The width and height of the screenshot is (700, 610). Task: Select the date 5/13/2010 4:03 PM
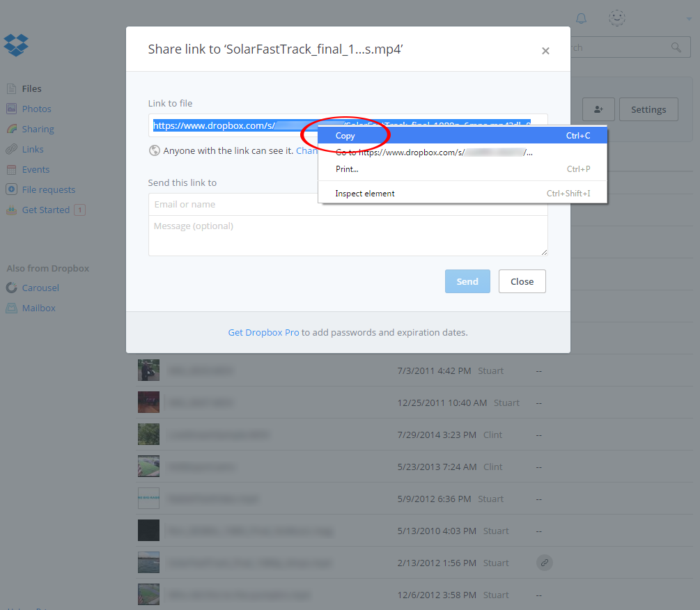(x=437, y=531)
